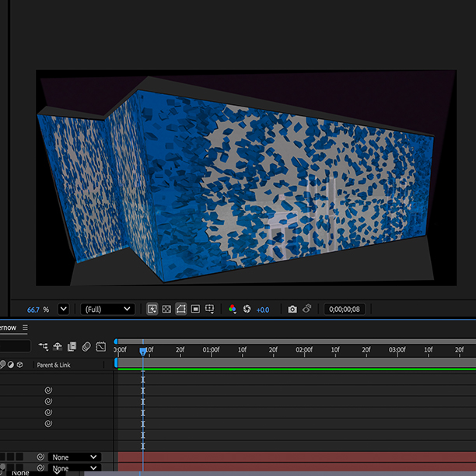Open the Fast Previews lightning icon
Viewport: 476px width, 476px height.
(x=152, y=309)
